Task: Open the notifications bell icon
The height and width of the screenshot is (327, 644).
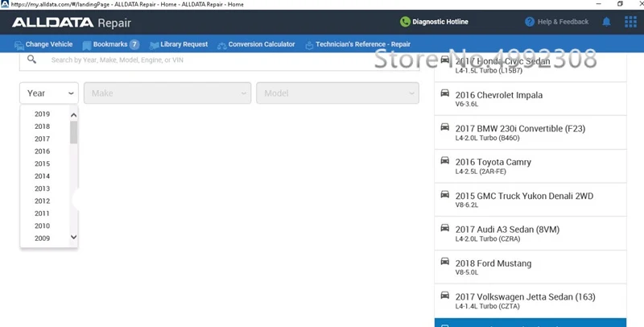Action: pos(606,22)
